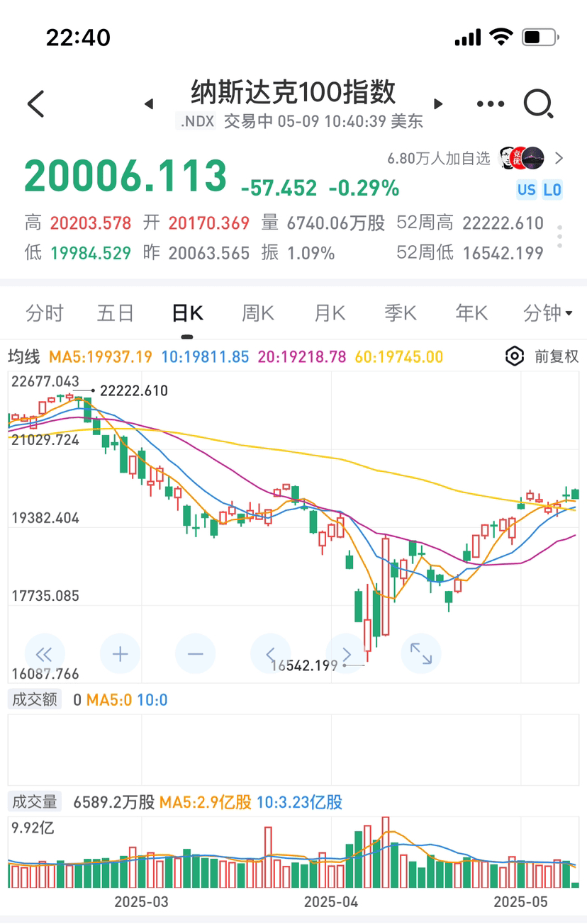587x924 pixels.
Task: Switch to 五日 five-day tab
Action: (x=116, y=313)
